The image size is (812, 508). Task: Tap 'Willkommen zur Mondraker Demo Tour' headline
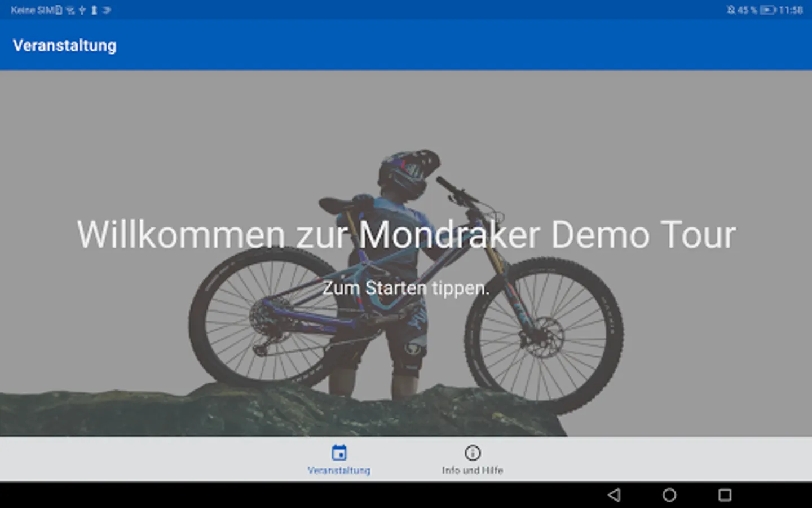point(406,234)
